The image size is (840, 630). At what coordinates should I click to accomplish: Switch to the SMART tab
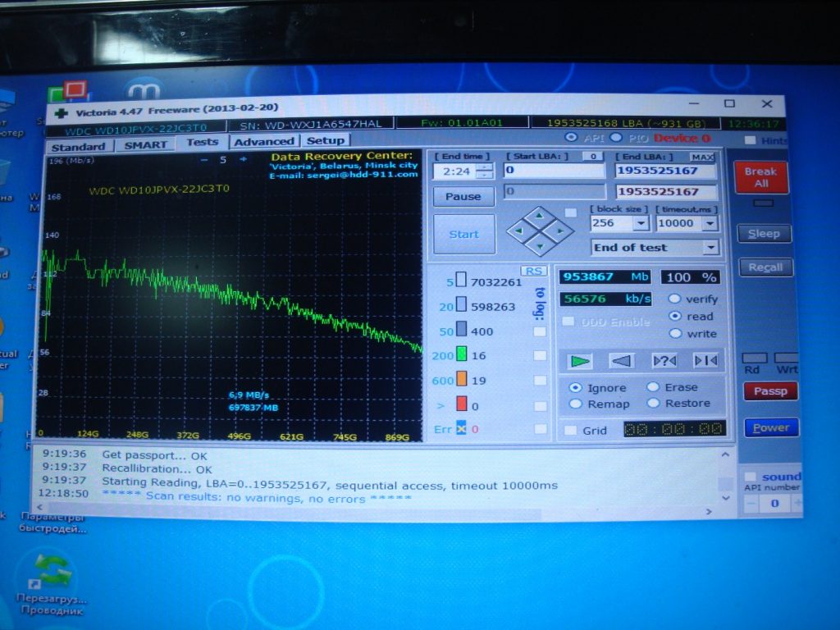click(x=146, y=144)
